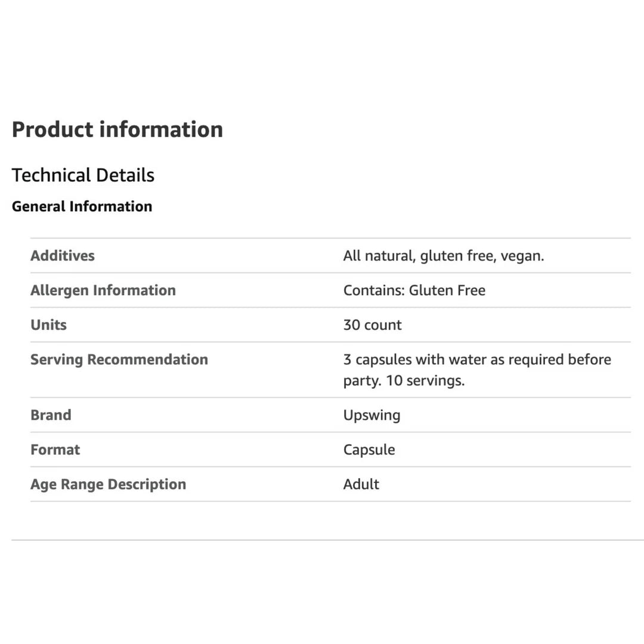This screenshot has height=644, width=644.
Task: Click the General Information section title
Action: 82,206
